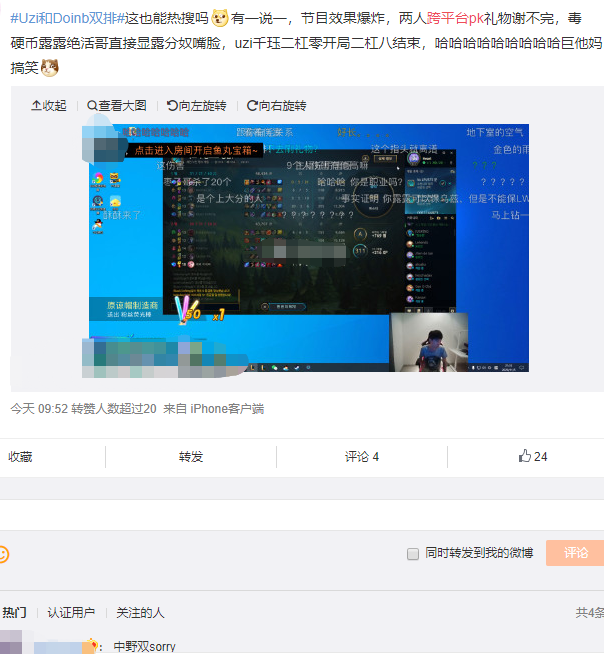Submit with the orange 评论 button
Screen dimensions: 604x654
[x=575, y=553]
